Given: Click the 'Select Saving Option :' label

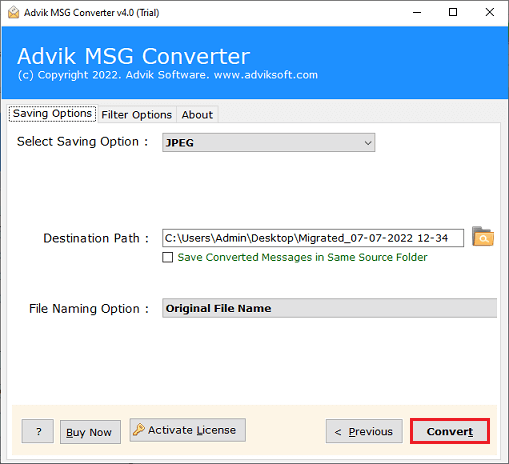Looking at the screenshot, I should click(x=82, y=142).
